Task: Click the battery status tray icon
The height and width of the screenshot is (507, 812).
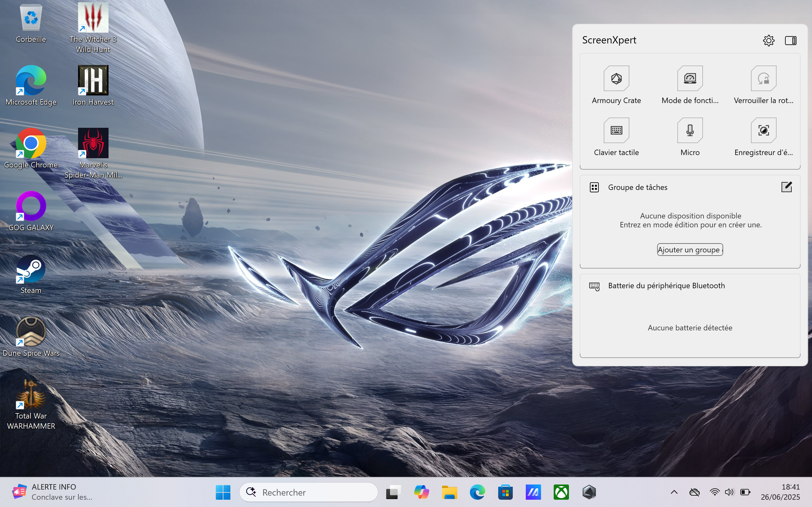Action: pyautogui.click(x=746, y=492)
